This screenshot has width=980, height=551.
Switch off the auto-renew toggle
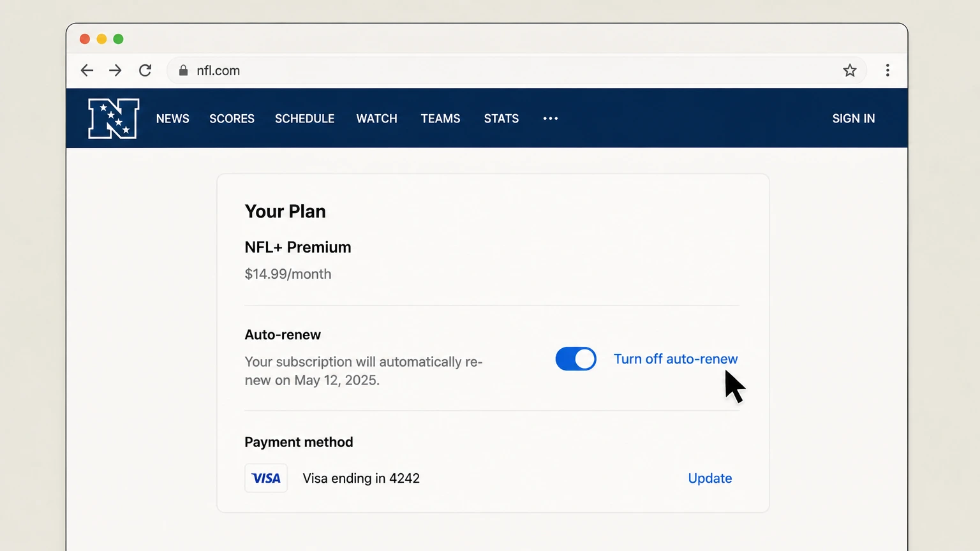pos(576,359)
